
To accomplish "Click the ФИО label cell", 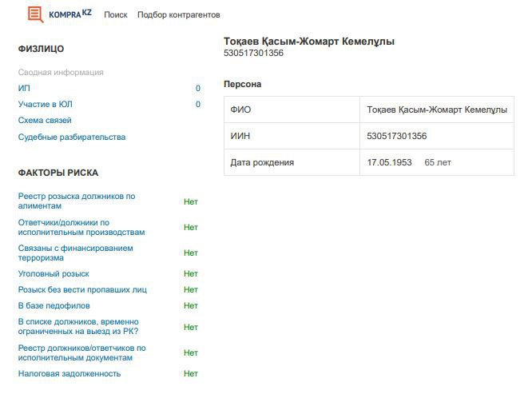I will (x=292, y=109).
